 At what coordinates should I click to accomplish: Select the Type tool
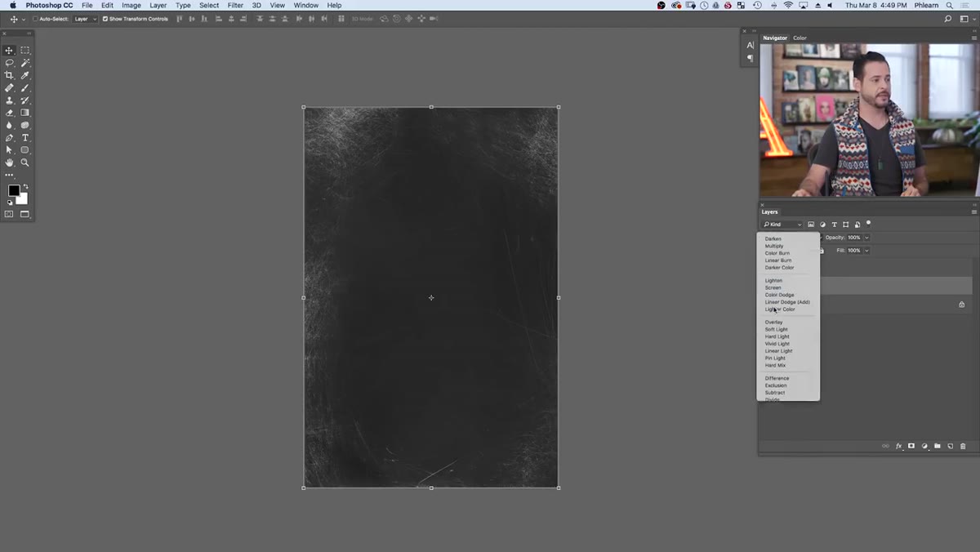pyautogui.click(x=24, y=138)
